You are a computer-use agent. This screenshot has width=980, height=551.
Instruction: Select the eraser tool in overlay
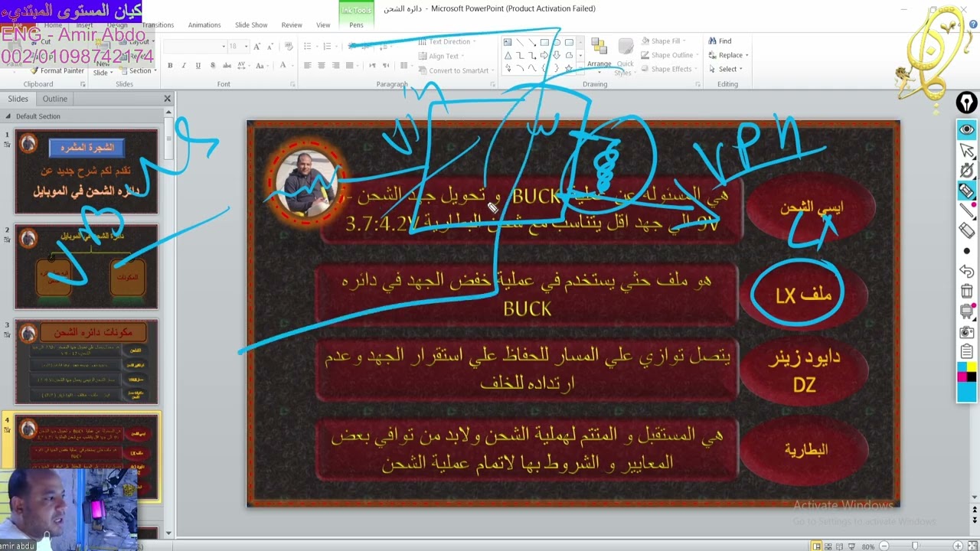click(x=967, y=230)
